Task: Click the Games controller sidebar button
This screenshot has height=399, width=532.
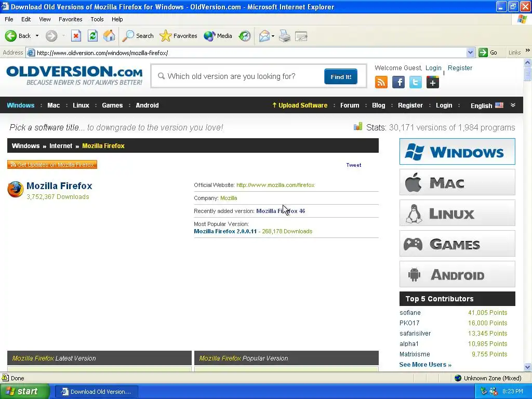Action: (x=457, y=243)
